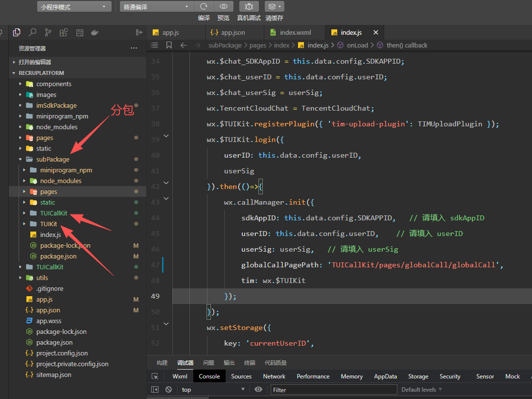Viewport: 532px width, 399px height.
Task: Open the Wxml debugger tab
Action: click(x=180, y=376)
